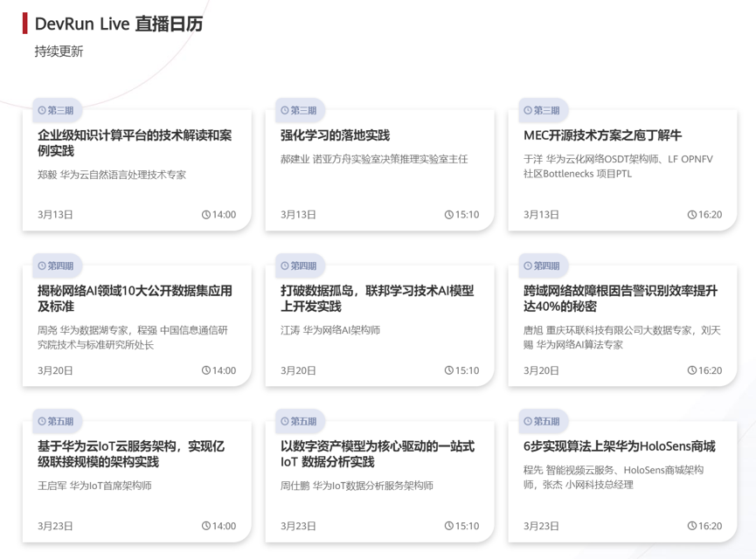Open the 企业级知识计算平台的技术解读和案例实践 session title
This screenshot has height=559, width=756.
coord(135,143)
